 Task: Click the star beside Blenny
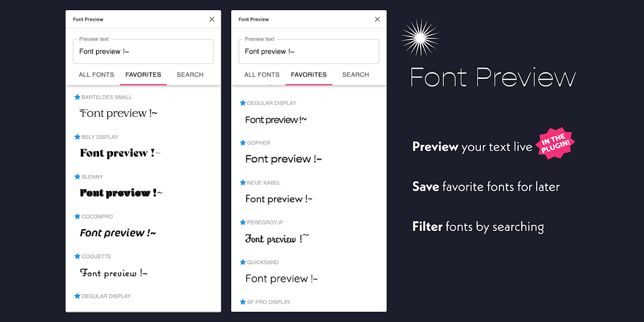tap(77, 177)
